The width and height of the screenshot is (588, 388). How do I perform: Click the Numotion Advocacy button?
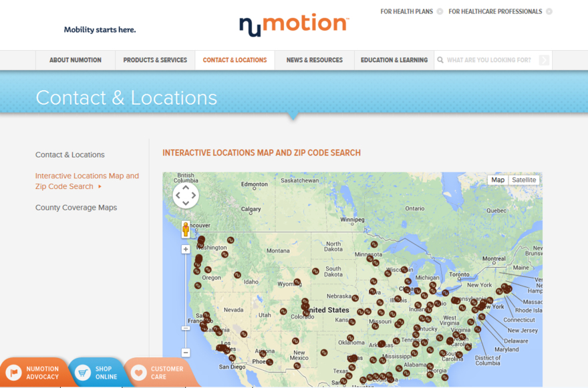point(35,373)
